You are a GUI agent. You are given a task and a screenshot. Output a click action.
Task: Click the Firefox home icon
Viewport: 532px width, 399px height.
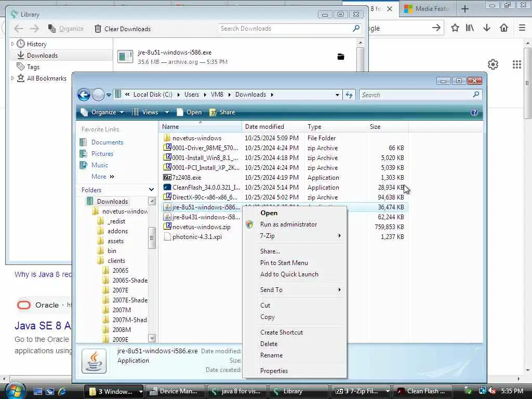pos(504,28)
